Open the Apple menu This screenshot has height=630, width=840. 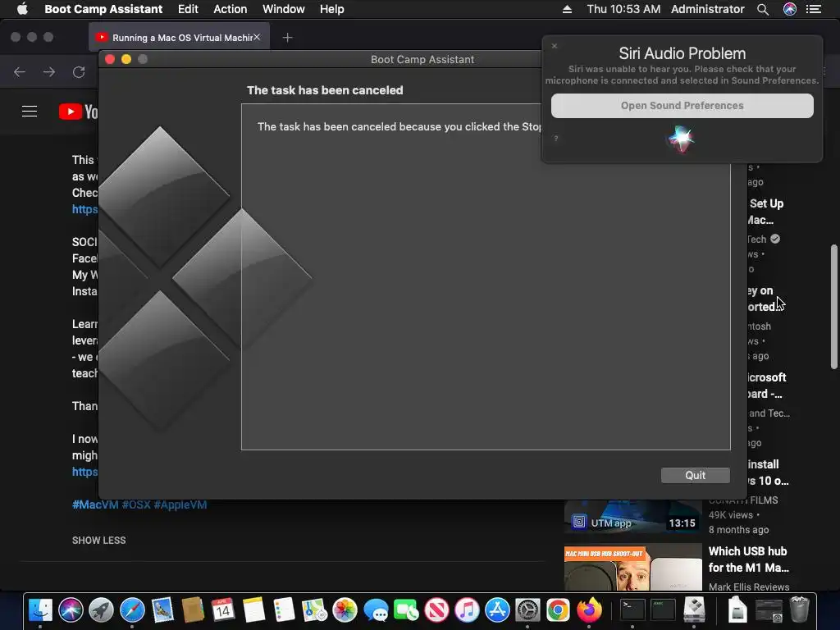(x=22, y=9)
